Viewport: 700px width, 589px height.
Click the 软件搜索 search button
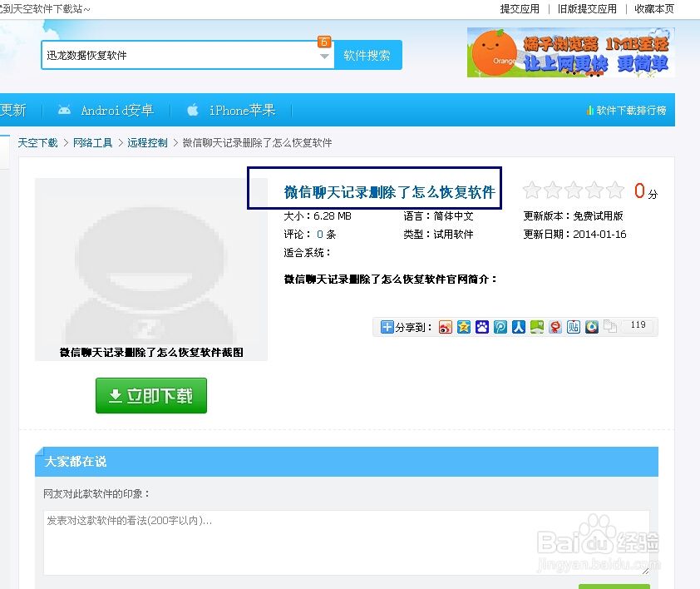point(367,55)
